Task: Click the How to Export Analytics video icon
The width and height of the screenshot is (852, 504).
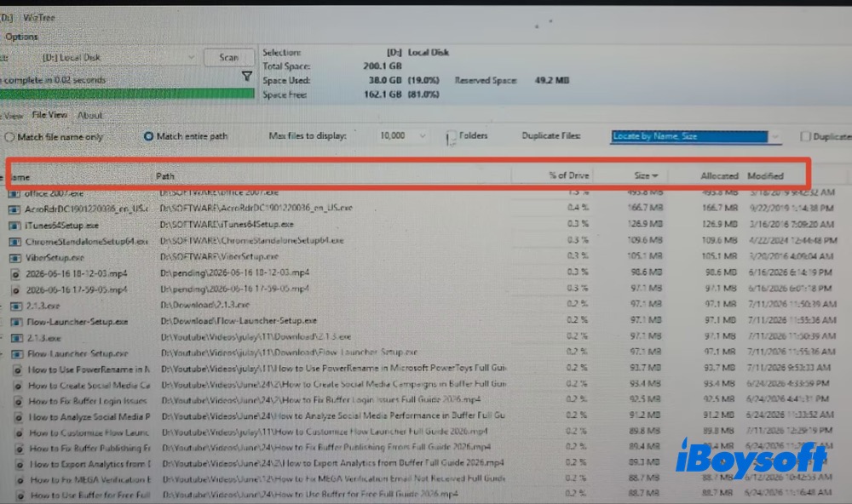Action: (x=20, y=465)
